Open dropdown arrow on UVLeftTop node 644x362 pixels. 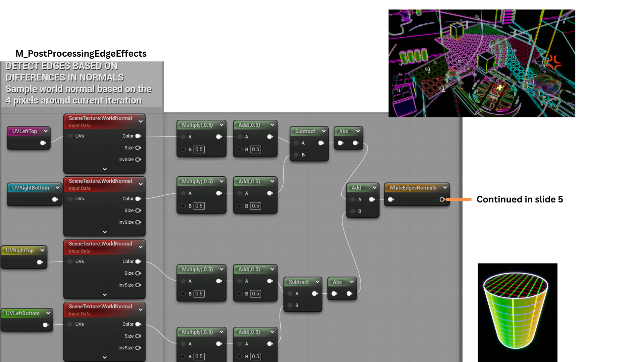click(45, 131)
